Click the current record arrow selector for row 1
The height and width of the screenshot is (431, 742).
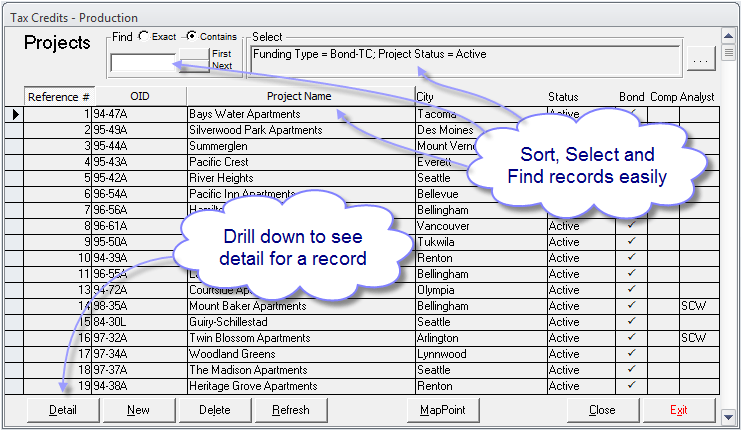pos(14,114)
